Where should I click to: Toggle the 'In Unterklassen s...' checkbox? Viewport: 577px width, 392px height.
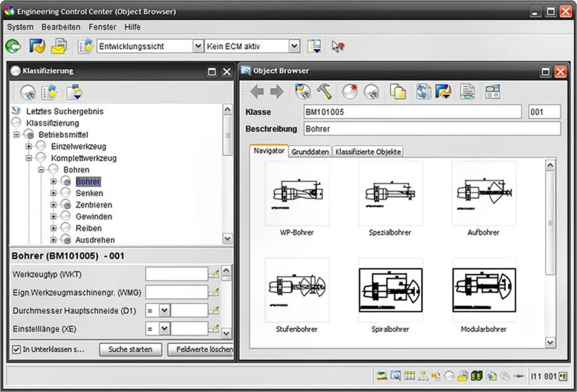[16, 349]
